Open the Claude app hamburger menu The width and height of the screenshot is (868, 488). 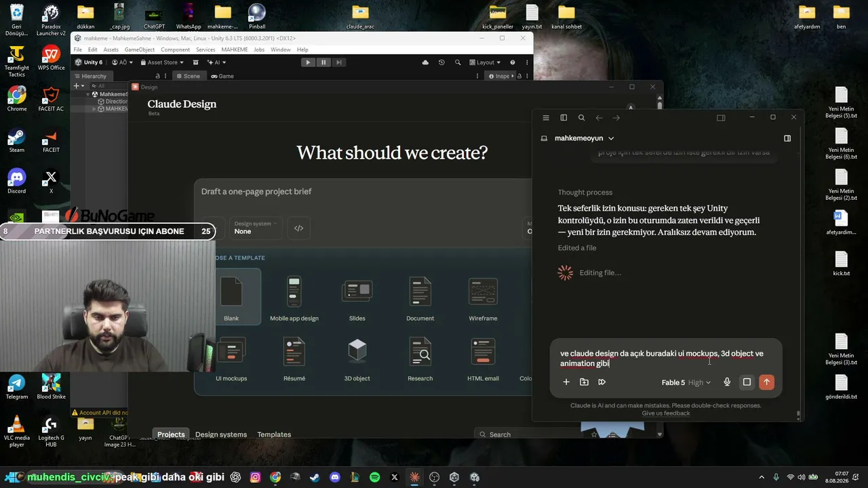point(546,118)
